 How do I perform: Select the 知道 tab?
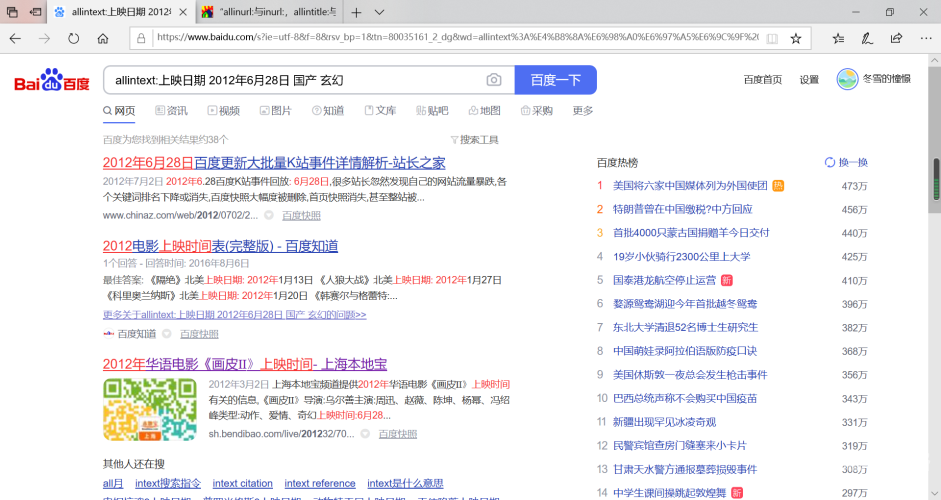point(328,110)
